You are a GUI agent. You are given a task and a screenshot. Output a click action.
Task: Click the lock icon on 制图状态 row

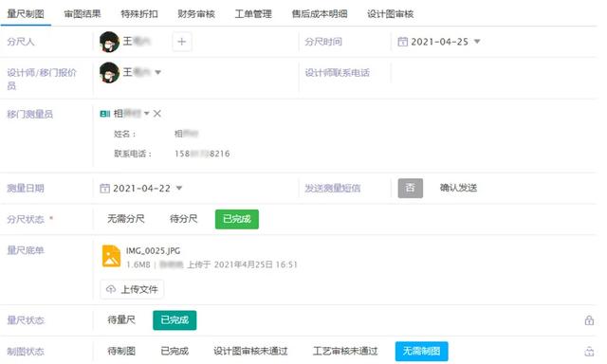[x=589, y=352]
